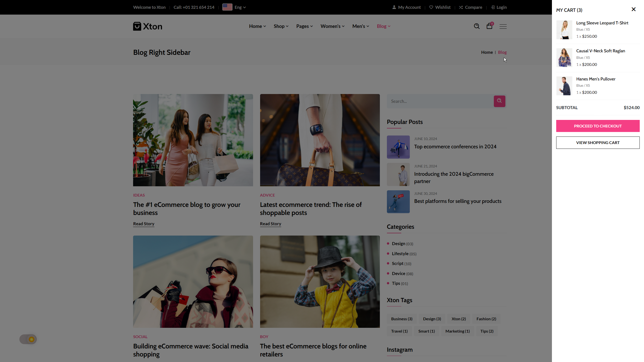
Task: Close the My Cart side panel
Action: [633, 9]
